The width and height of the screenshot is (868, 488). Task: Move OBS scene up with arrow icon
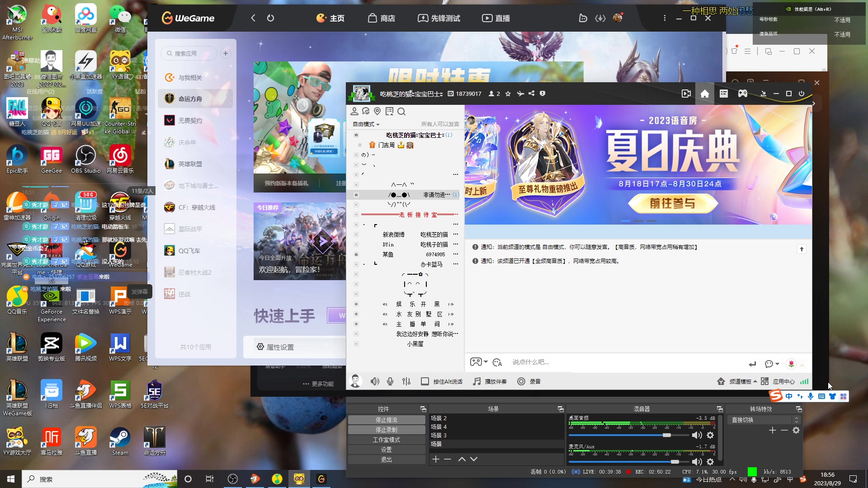coord(462,459)
